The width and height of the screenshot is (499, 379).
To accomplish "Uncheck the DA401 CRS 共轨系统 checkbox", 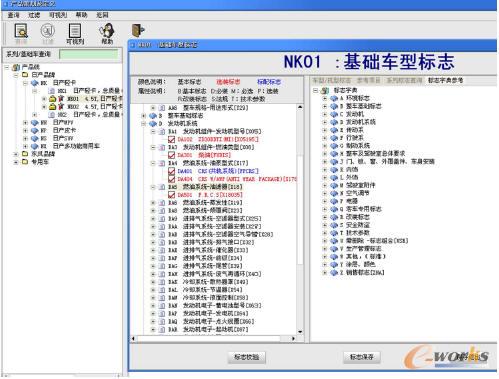I will [171, 171].
